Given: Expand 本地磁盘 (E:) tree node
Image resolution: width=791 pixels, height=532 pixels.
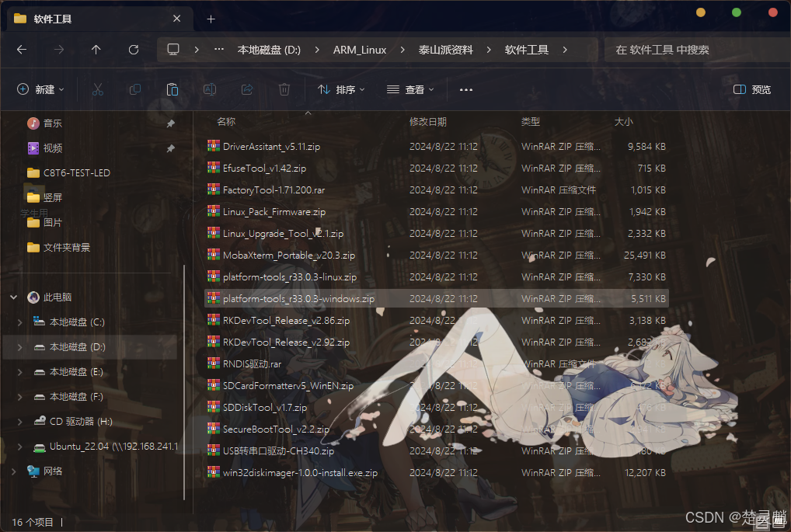Looking at the screenshot, I should tap(19, 372).
